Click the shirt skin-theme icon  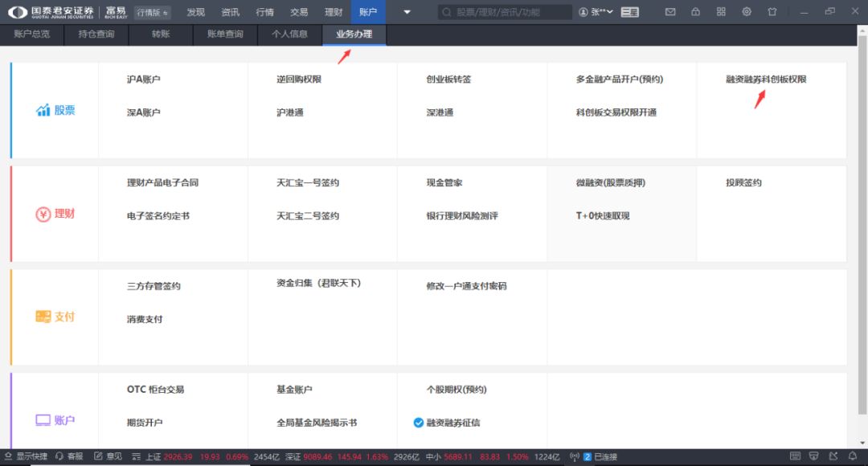pyautogui.click(x=772, y=12)
